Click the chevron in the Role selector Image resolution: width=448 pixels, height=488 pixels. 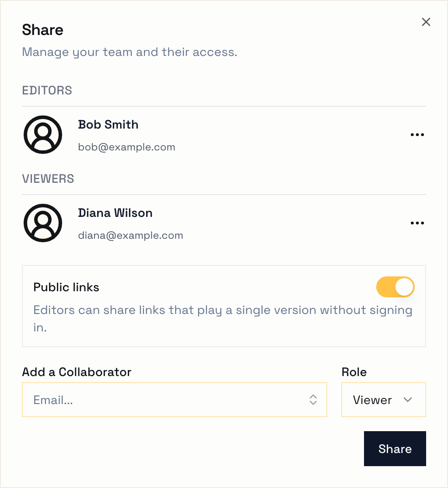pyautogui.click(x=407, y=400)
